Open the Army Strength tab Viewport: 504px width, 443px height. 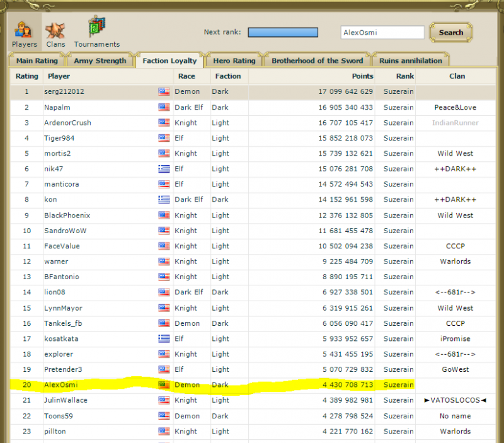(x=100, y=61)
